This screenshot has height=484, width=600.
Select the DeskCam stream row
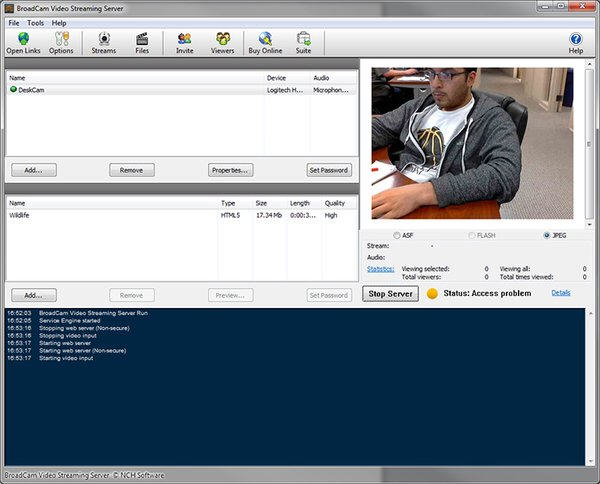click(100, 90)
